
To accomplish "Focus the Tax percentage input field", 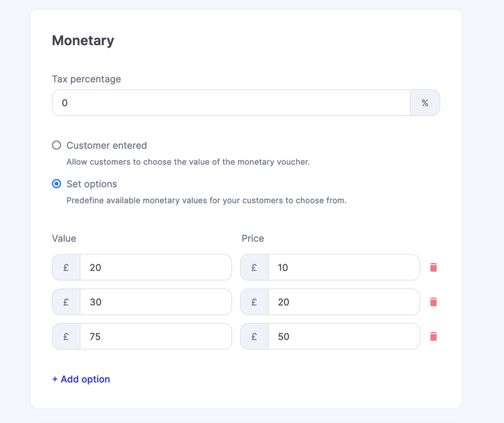I will (231, 103).
